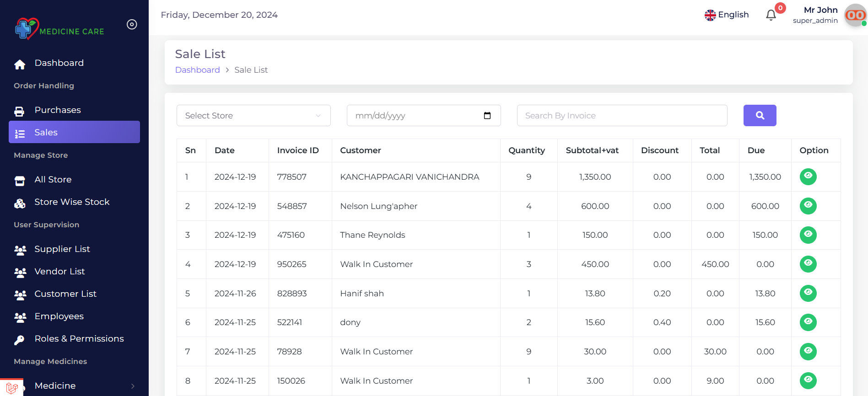
Task: Click the Dashboard breadcrumb link
Action: tap(198, 70)
